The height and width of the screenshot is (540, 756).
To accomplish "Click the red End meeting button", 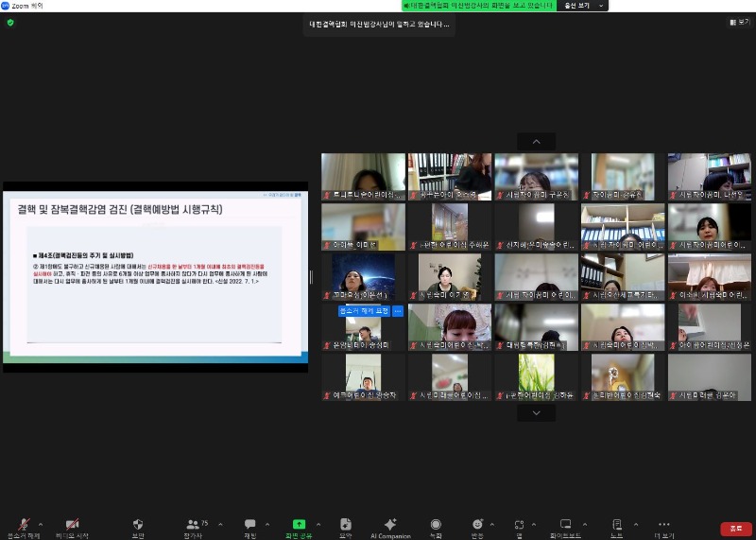I will click(x=731, y=529).
